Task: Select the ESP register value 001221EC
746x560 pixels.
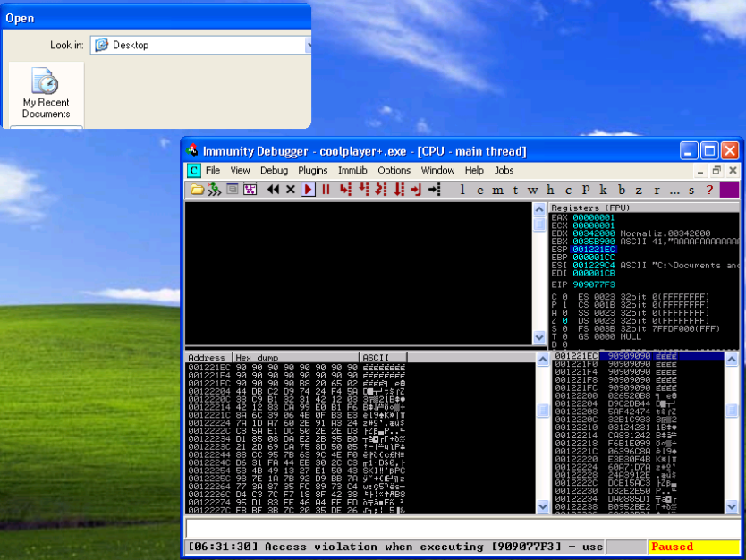Action: (594, 250)
